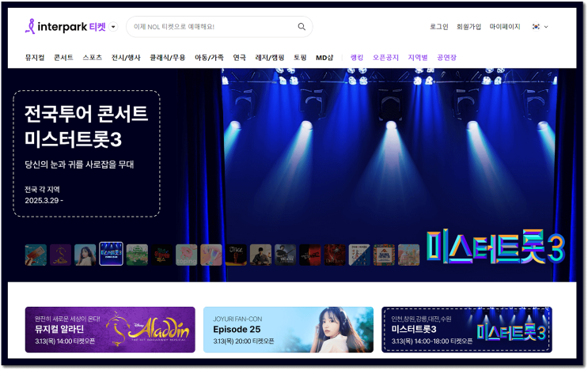Screen dimensions: 588x370
Task: Expand the language selector chevron
Action: (546, 27)
